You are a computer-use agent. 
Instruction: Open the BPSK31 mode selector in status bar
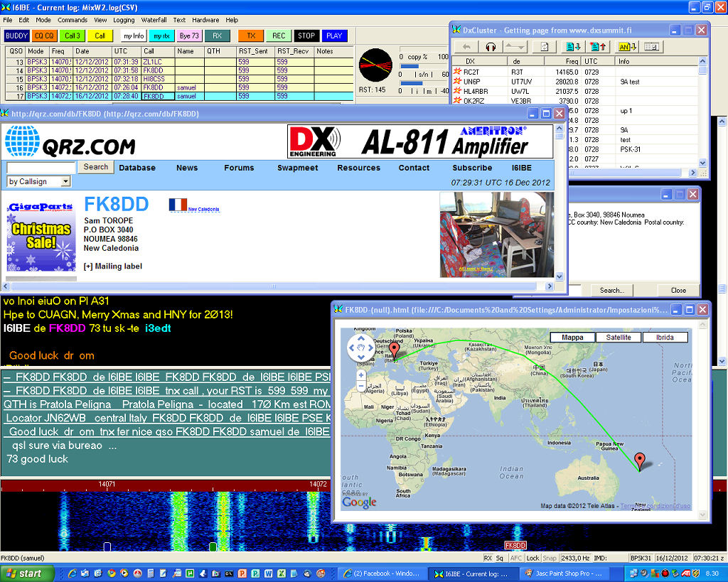point(646,559)
